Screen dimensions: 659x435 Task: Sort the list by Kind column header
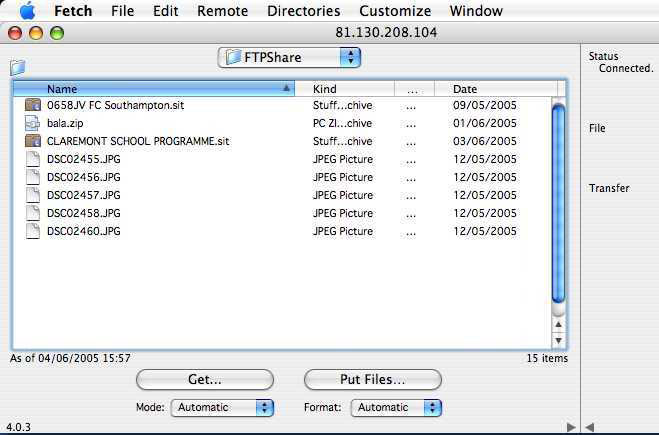click(345, 89)
